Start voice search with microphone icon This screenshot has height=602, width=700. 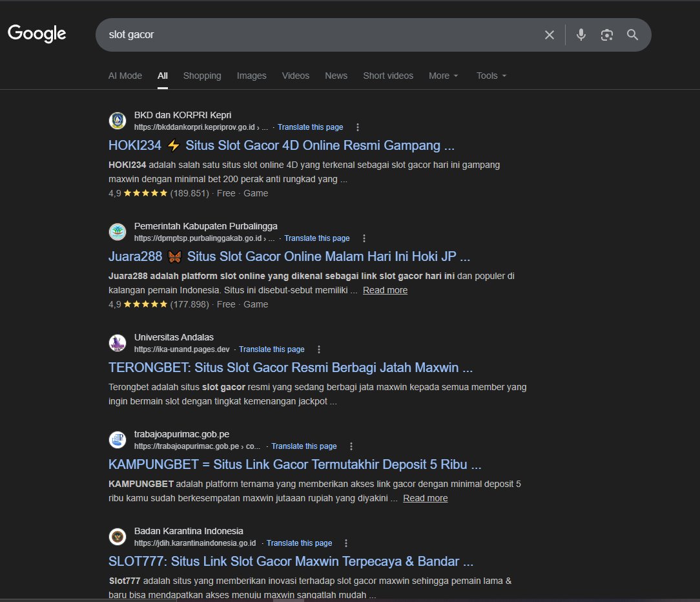581,35
